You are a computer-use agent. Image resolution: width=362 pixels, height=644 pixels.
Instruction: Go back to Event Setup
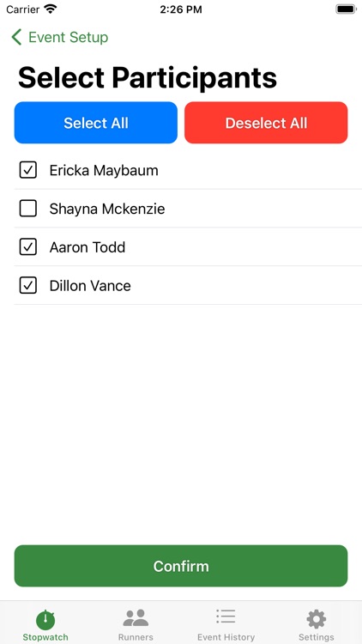[68, 37]
